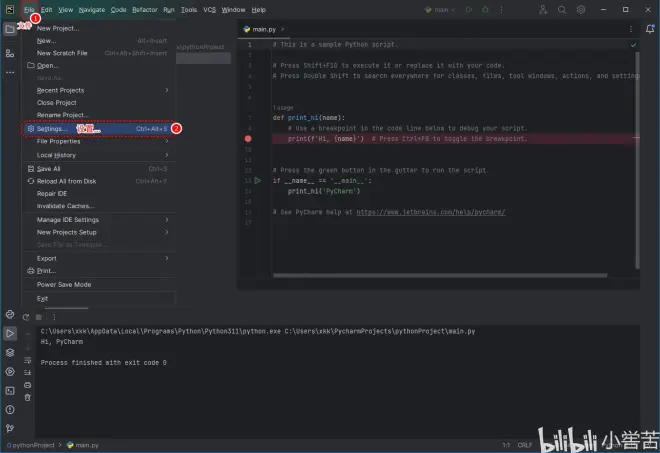The width and height of the screenshot is (660, 453).
Task: Open IDE settings gear icon in title bar
Action: point(581,10)
